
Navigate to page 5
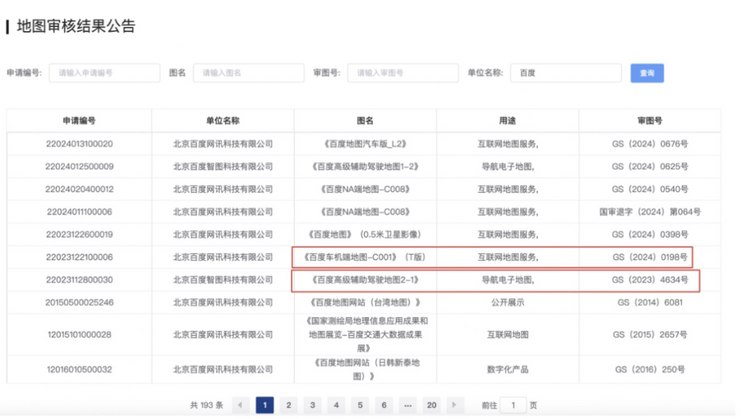[x=360, y=405]
